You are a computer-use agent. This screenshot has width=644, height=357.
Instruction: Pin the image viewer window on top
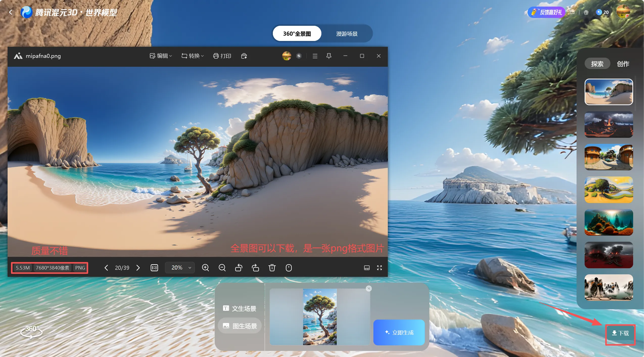(x=329, y=56)
